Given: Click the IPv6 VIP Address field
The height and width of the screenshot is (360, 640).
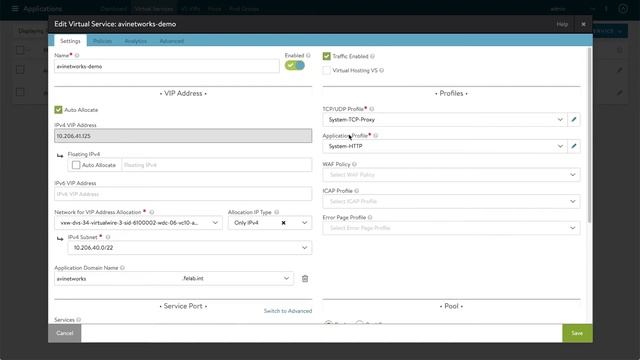Looking at the screenshot, I should click(x=183, y=194).
